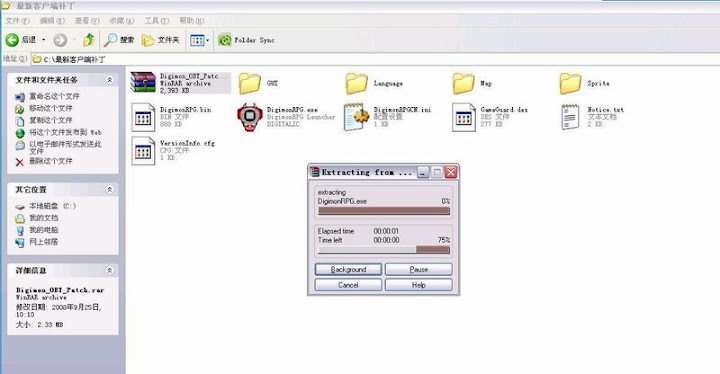The width and height of the screenshot is (720, 374).
Task: Close the Extracting dialog window
Action: click(x=451, y=172)
